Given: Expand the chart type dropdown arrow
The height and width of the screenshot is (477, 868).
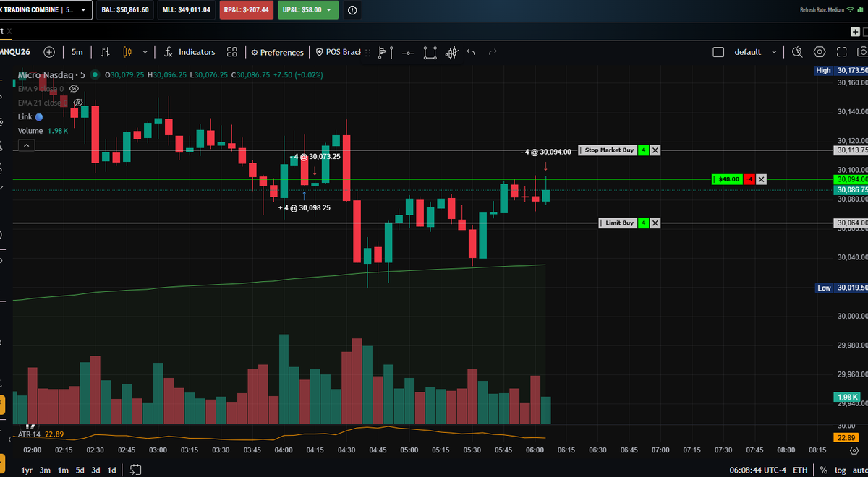Looking at the screenshot, I should click(145, 52).
